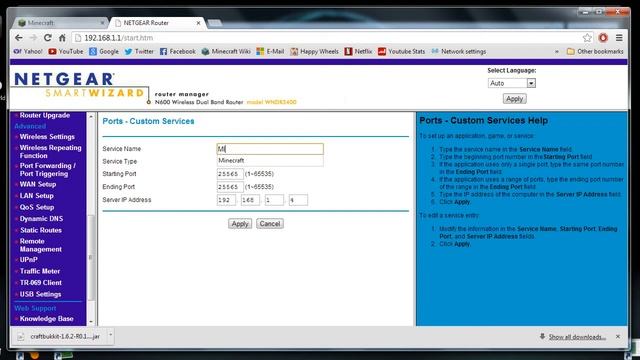This screenshot has height=360, width=640.
Task: Choose the Minecraft autocomplete suggestion
Action: tap(270, 160)
